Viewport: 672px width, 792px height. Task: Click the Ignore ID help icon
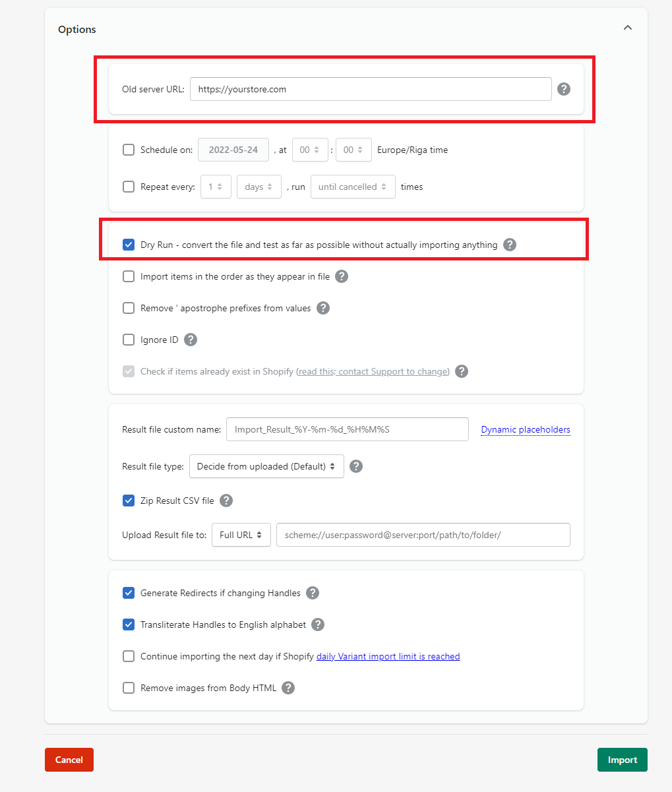coord(191,340)
